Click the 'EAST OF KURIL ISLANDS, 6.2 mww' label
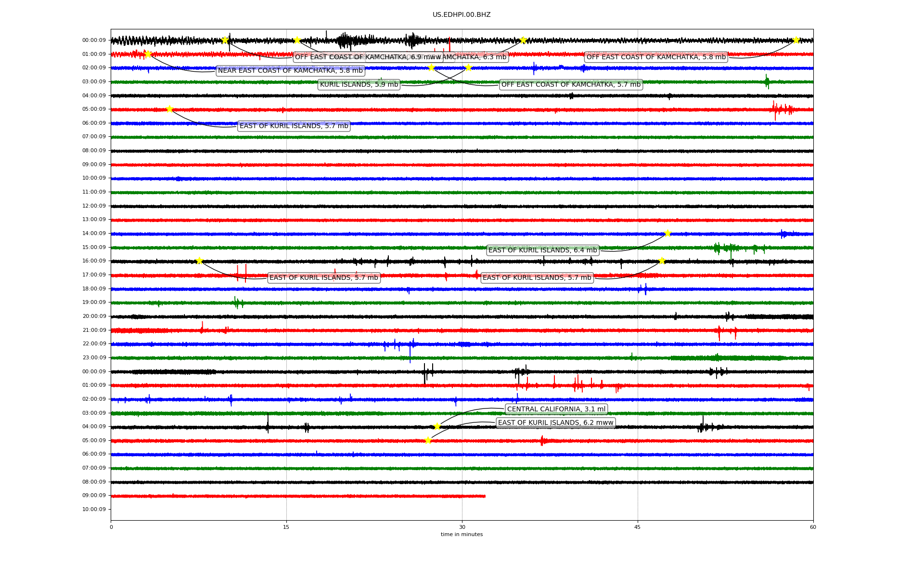 click(x=556, y=423)
